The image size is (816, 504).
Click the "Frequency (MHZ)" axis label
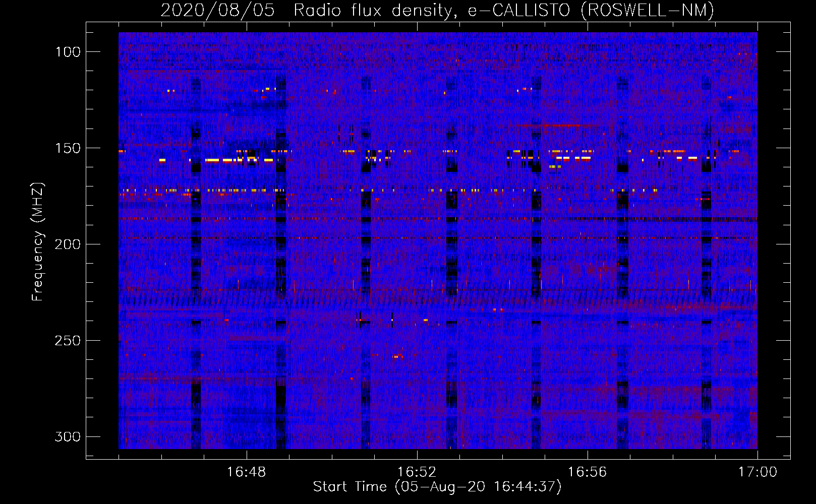click(37, 242)
